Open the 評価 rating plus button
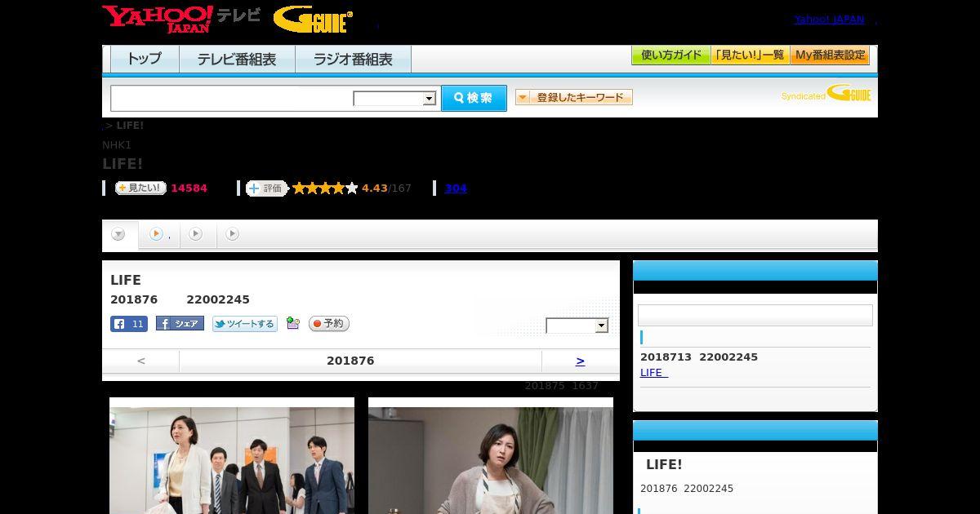This screenshot has height=514, width=980. pos(267,188)
